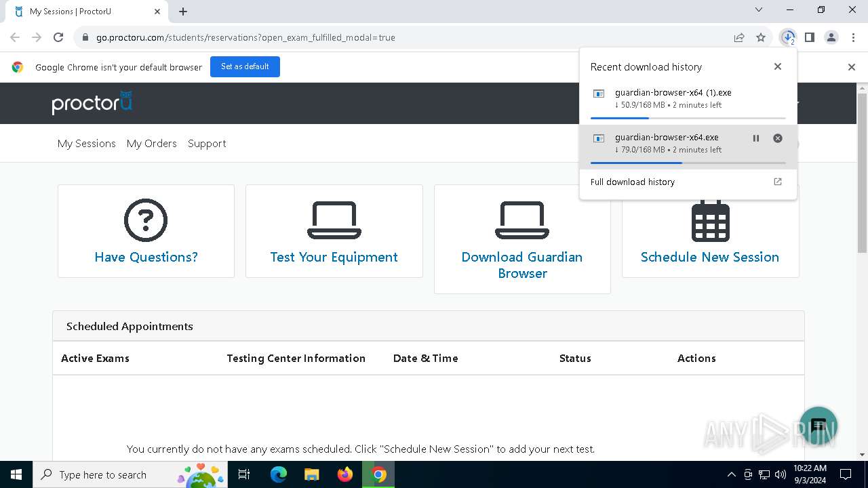Open My Orders menu item
The width and height of the screenshot is (868, 488).
coord(152,144)
